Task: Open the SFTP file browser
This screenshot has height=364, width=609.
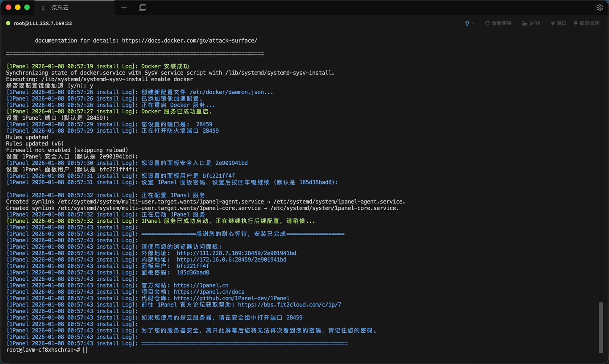Action: pos(531,23)
